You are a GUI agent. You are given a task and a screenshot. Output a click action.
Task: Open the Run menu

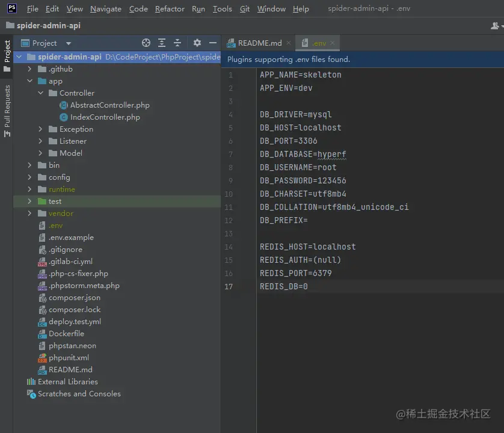tap(198, 8)
